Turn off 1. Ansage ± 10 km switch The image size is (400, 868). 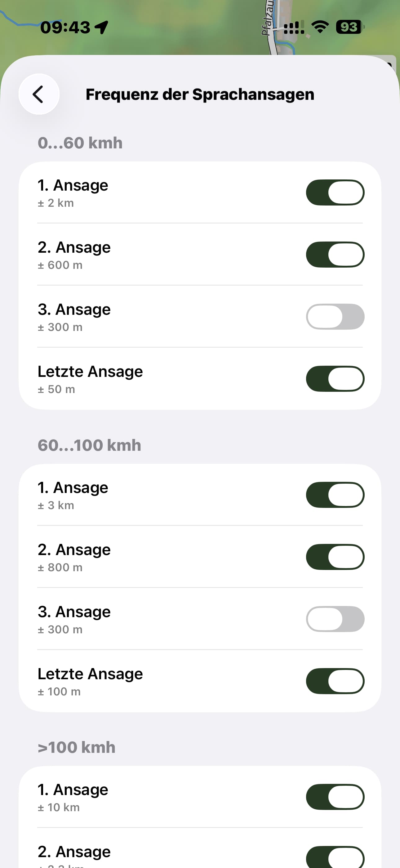[335, 797]
